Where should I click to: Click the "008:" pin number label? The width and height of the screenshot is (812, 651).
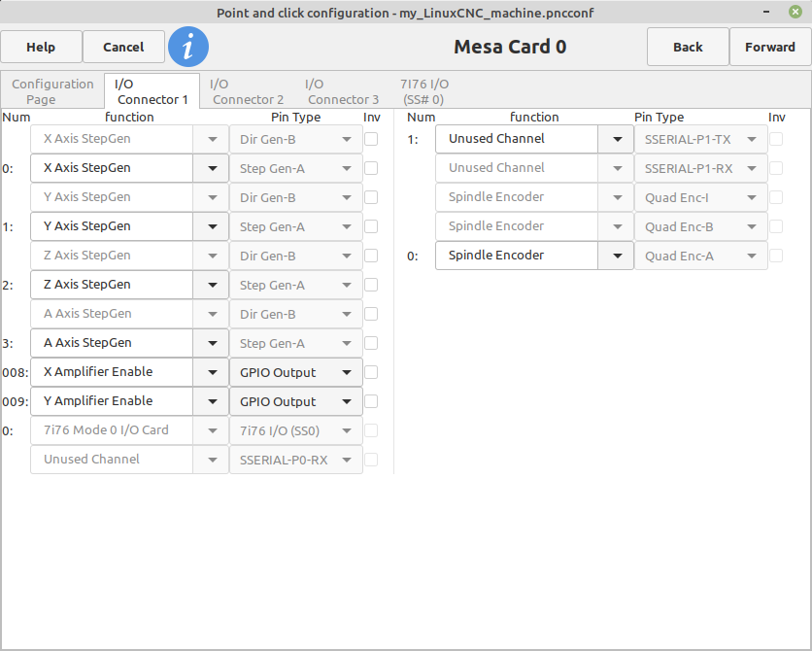click(15, 372)
